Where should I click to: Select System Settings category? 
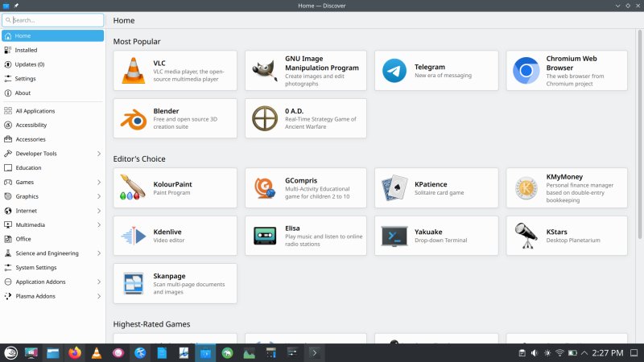(52, 268)
